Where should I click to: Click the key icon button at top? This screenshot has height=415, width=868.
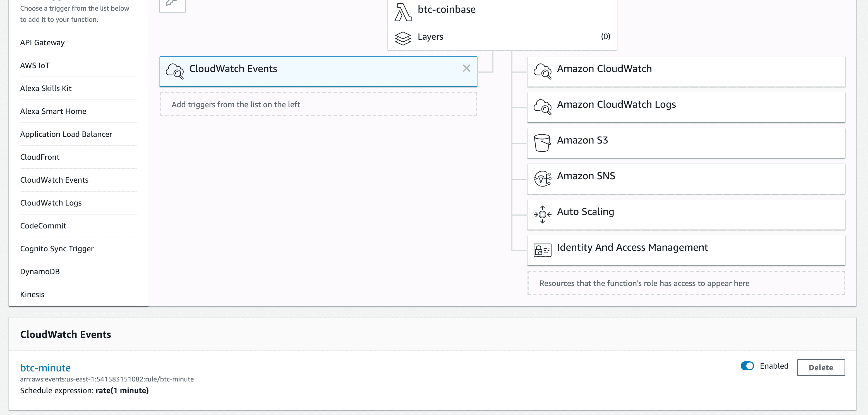172,3
